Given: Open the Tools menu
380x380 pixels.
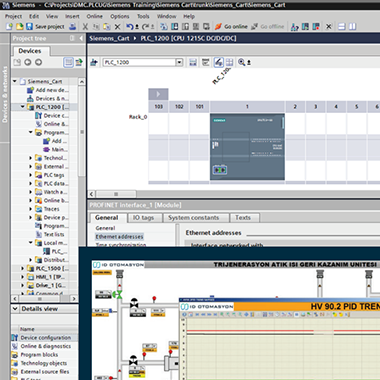Looking at the screenshot, I should pos(143,16).
